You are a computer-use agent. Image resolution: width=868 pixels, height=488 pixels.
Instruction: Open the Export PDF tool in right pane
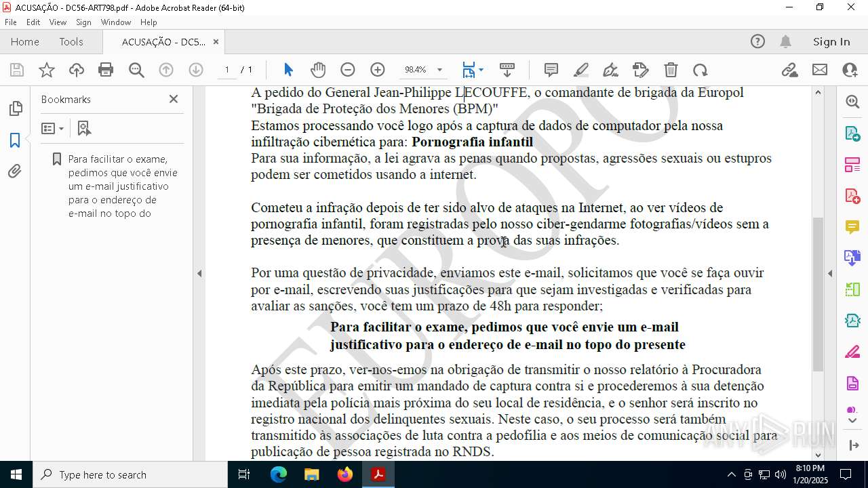point(852,133)
